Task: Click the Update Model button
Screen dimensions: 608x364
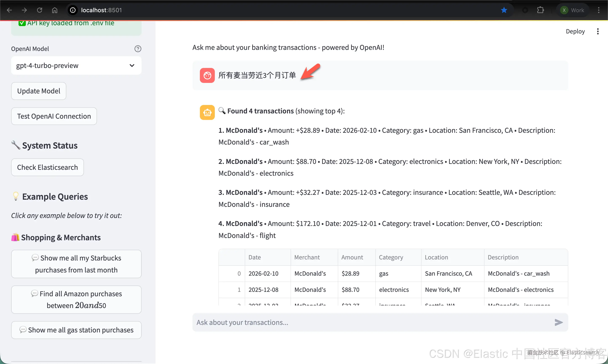Action: click(x=39, y=91)
